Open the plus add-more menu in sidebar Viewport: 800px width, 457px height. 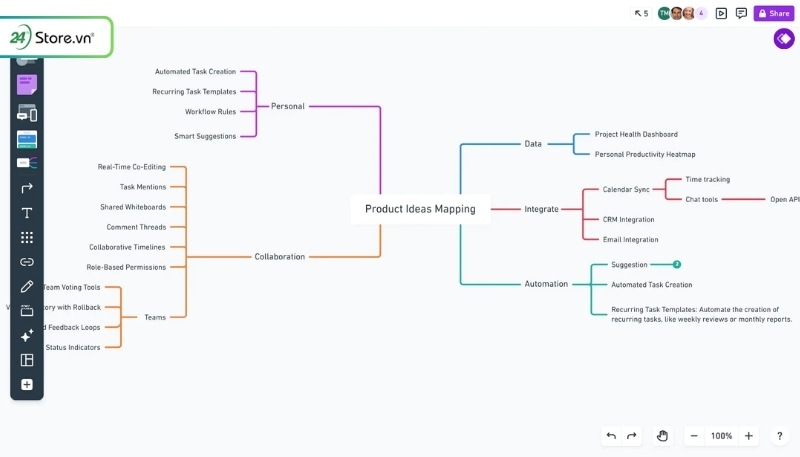click(27, 385)
